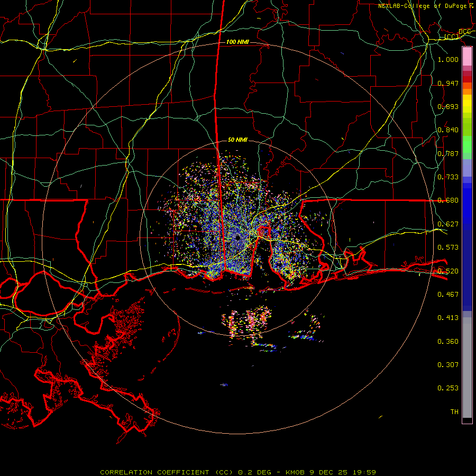Click the 0.467 legend value
The image size is (476, 476).
tap(448, 295)
